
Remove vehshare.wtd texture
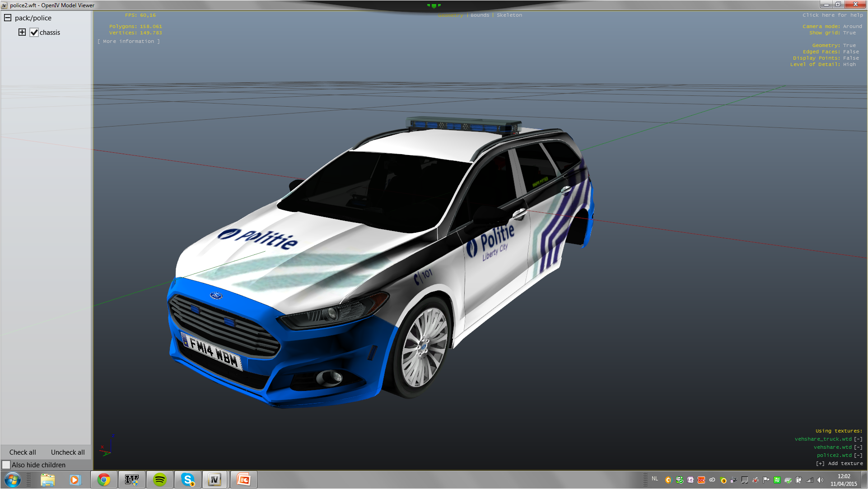tap(858, 447)
